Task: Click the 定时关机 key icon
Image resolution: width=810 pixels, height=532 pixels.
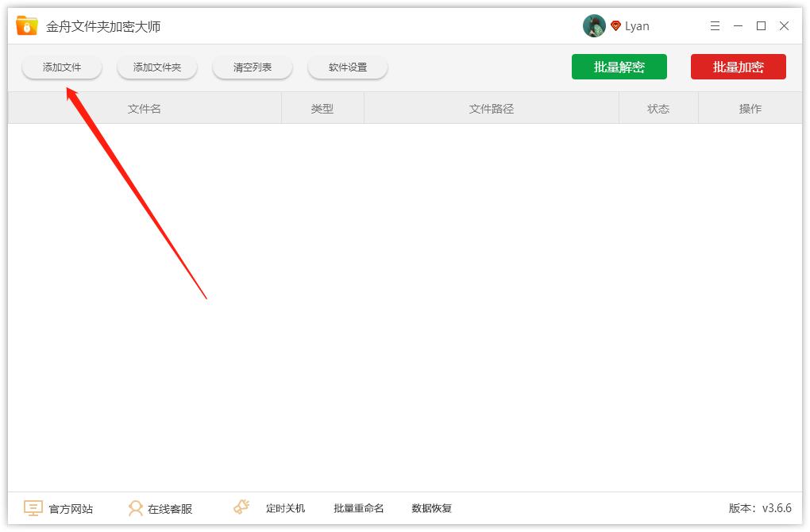Action: (x=240, y=507)
